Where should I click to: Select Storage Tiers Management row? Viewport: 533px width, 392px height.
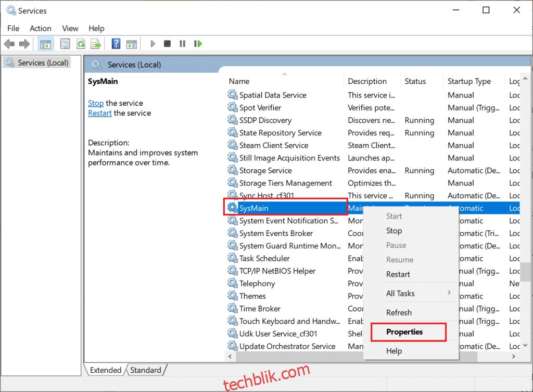(373, 183)
